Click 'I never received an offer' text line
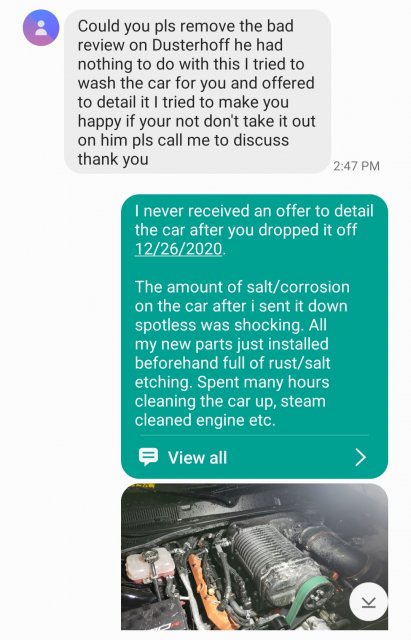Screen dimensions: 411x640 (254, 211)
